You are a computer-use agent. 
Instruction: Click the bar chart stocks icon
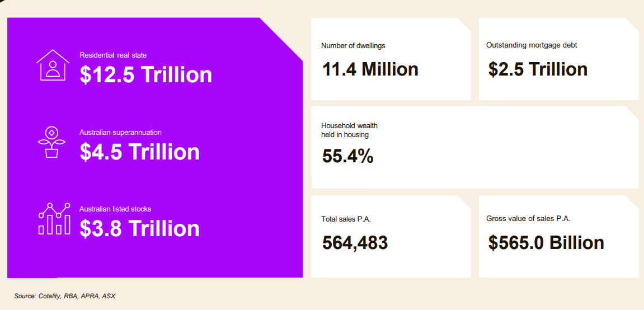tap(54, 219)
